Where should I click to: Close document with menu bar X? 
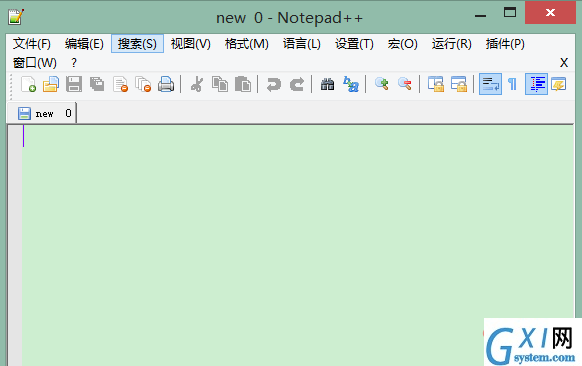point(564,62)
